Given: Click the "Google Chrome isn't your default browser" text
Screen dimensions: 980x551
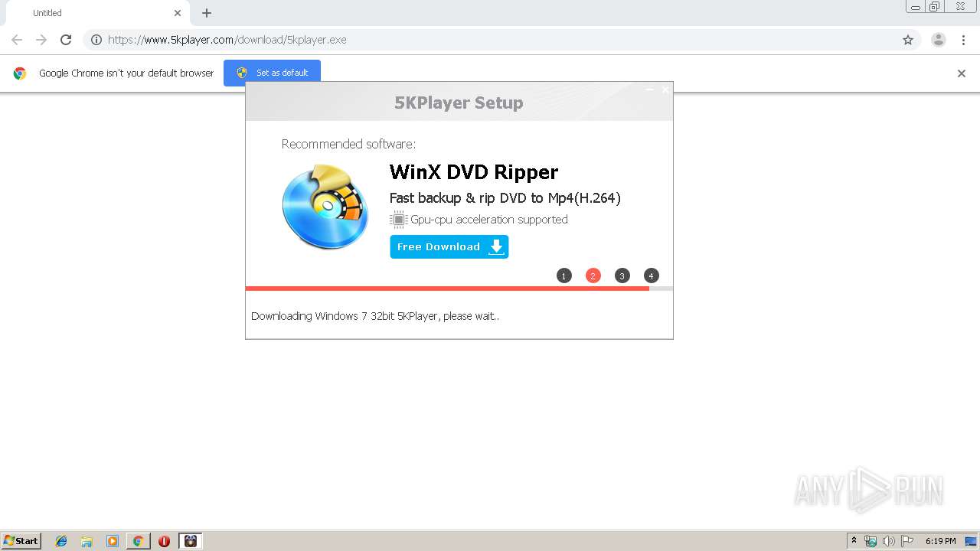Looking at the screenshot, I should point(126,73).
